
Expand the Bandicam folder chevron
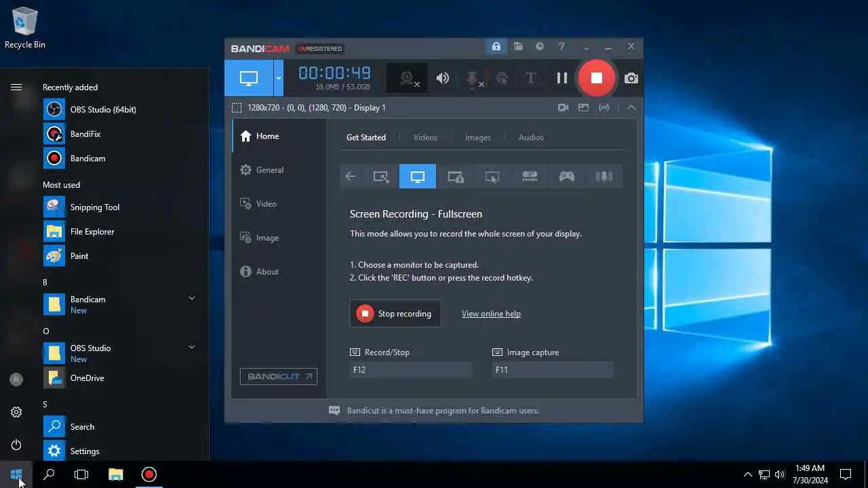pyautogui.click(x=192, y=298)
